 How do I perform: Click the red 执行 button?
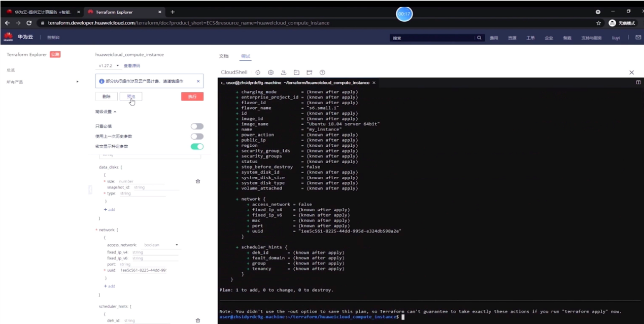192,96
